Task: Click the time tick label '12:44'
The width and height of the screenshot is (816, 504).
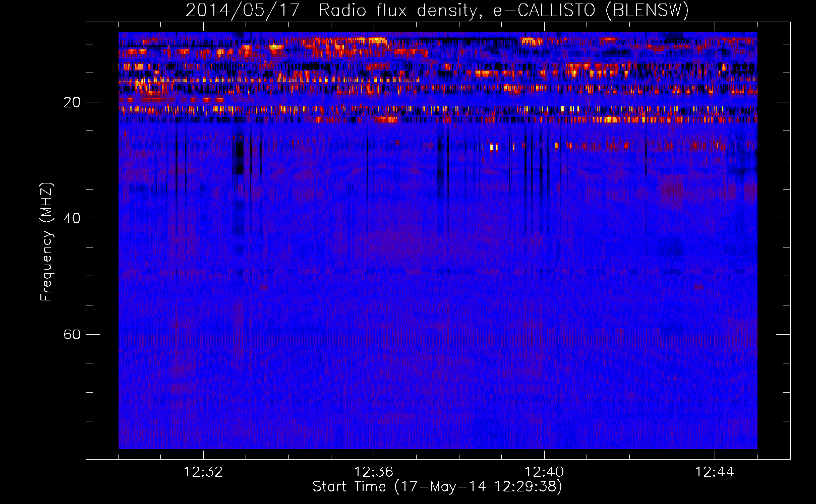Action: [x=715, y=472]
